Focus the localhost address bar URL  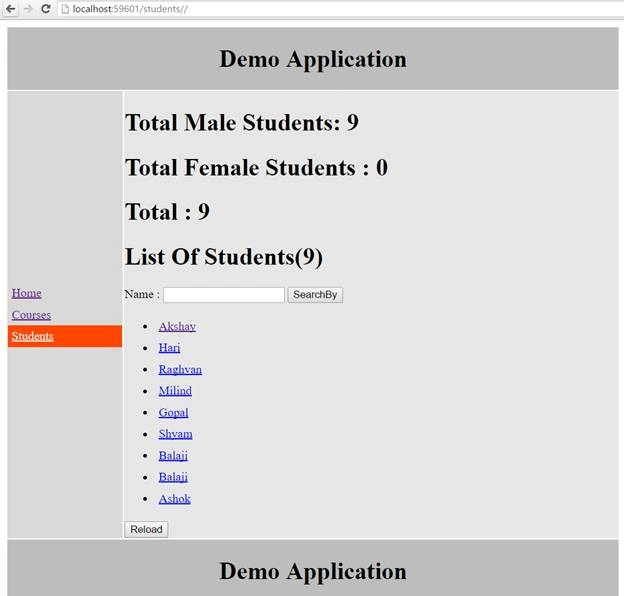pyautogui.click(x=130, y=9)
